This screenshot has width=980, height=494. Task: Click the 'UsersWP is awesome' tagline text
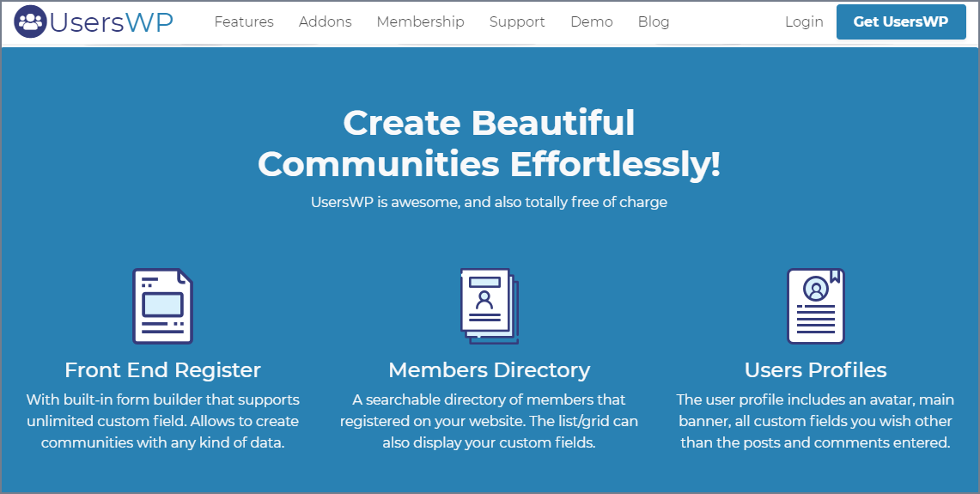coord(490,203)
